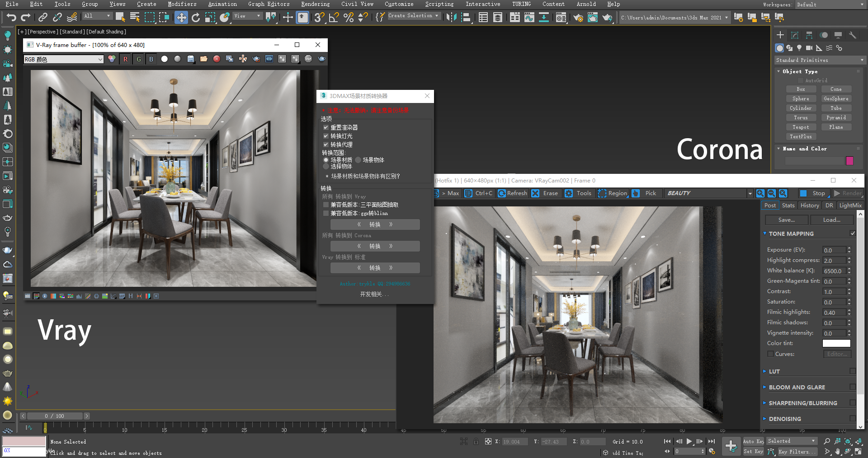
Task: Open the RGB 颜色 channel dropdown
Action: tap(64, 59)
